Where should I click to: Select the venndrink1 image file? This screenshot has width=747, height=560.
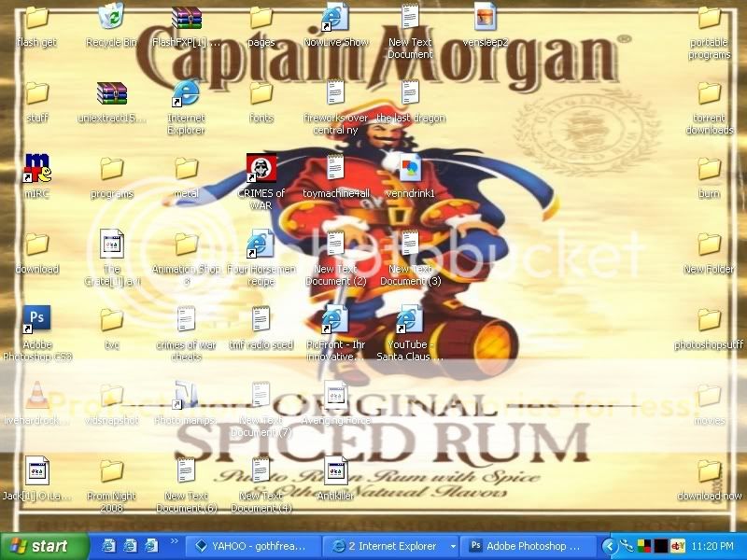point(409,169)
